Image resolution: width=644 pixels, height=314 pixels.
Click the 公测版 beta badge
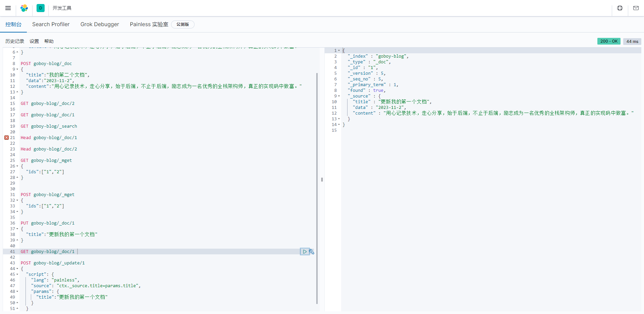[x=183, y=24]
